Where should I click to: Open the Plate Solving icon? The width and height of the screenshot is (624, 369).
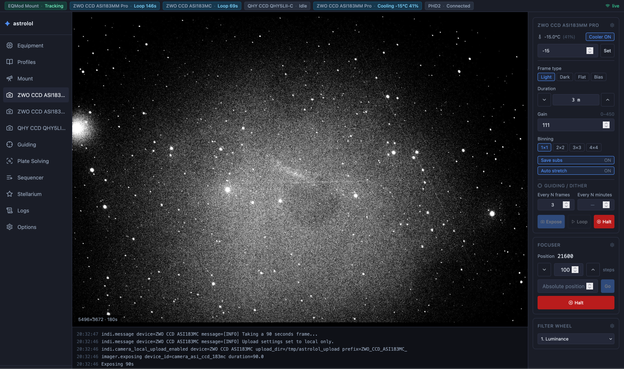point(10,161)
